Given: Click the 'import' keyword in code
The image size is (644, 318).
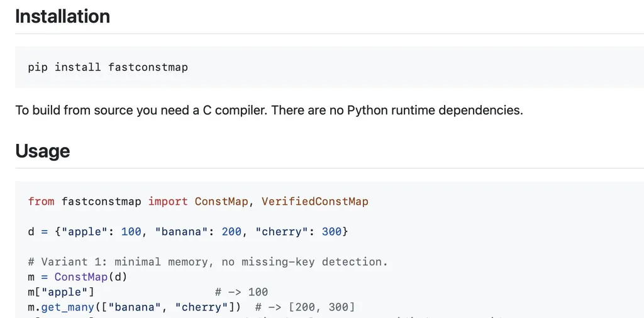Looking at the screenshot, I should coord(167,202).
